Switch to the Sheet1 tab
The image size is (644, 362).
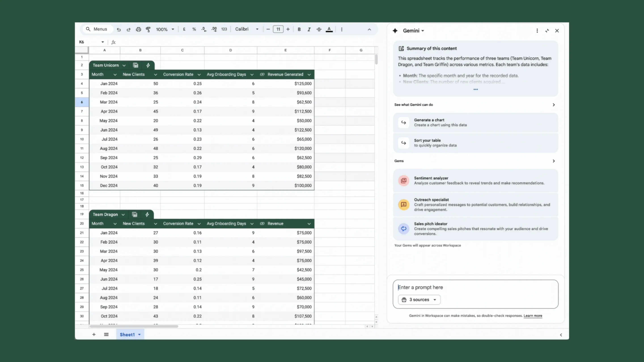coord(127,334)
